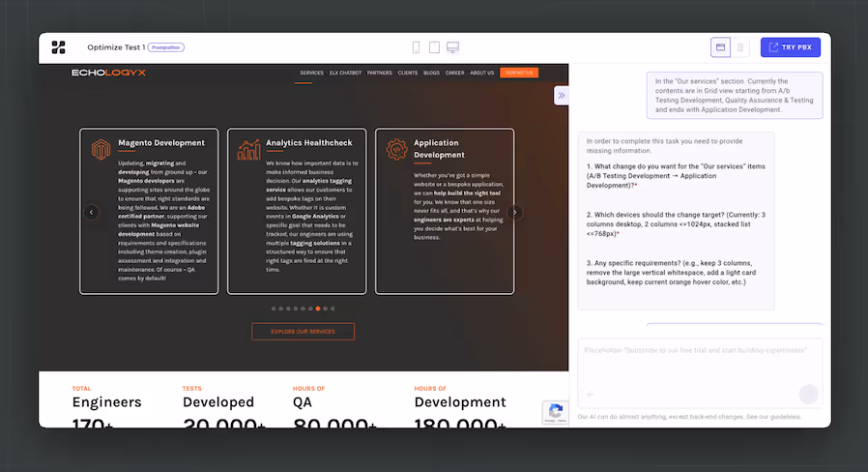Collapse the chat panel with double-chevron
The height and width of the screenshot is (472, 868).
pyautogui.click(x=562, y=96)
